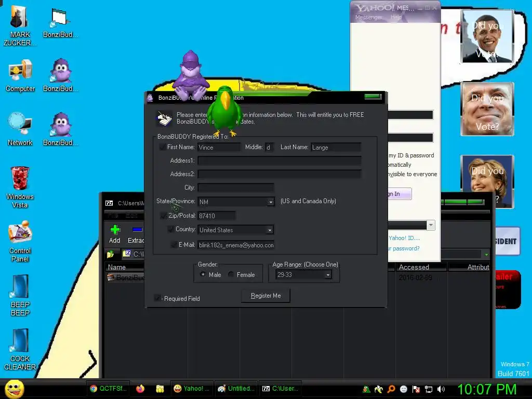Click the orange magnifier tray icon

tap(391, 389)
